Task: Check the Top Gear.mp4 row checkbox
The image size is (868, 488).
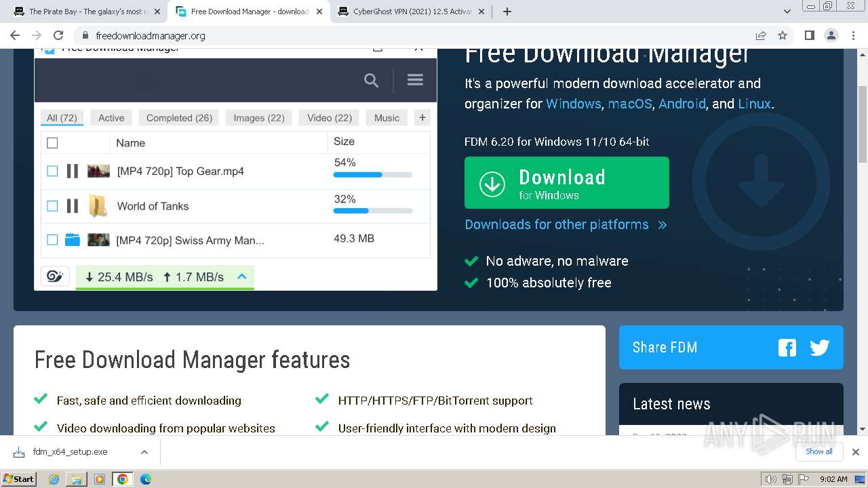Action: coord(52,171)
